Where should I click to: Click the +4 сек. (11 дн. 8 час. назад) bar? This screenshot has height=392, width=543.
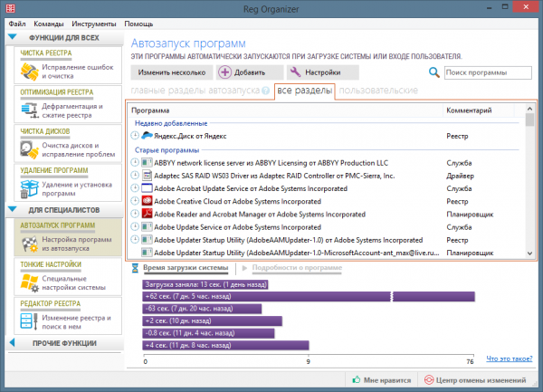[x=225, y=345]
